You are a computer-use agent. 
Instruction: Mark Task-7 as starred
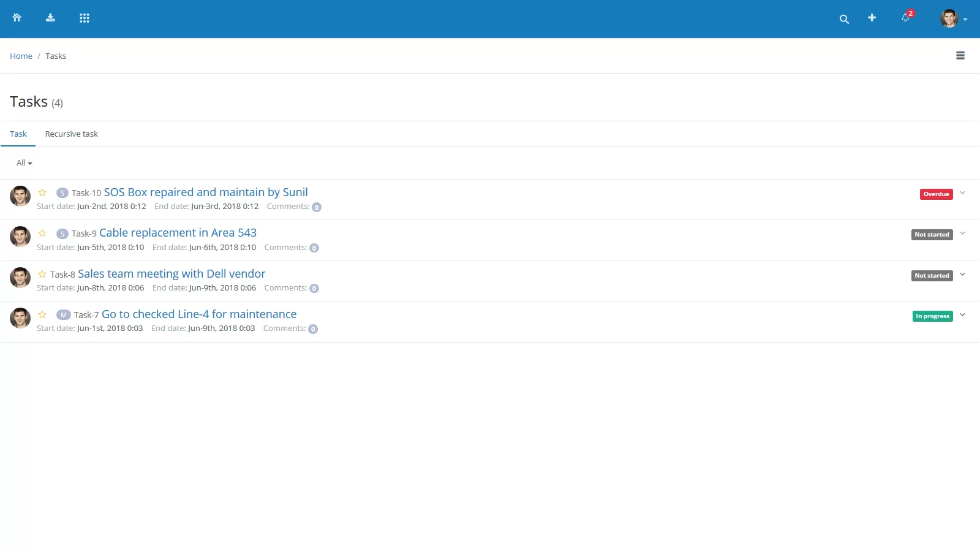pyautogui.click(x=42, y=314)
